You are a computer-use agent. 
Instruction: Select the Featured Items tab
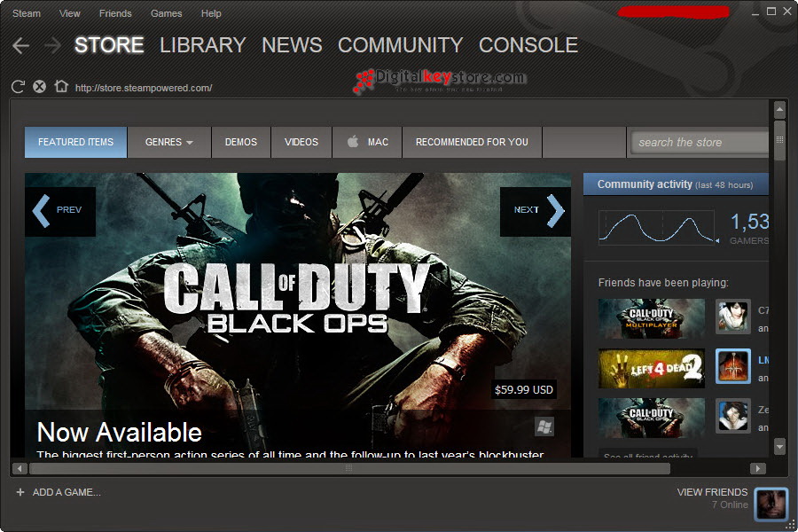(76, 142)
